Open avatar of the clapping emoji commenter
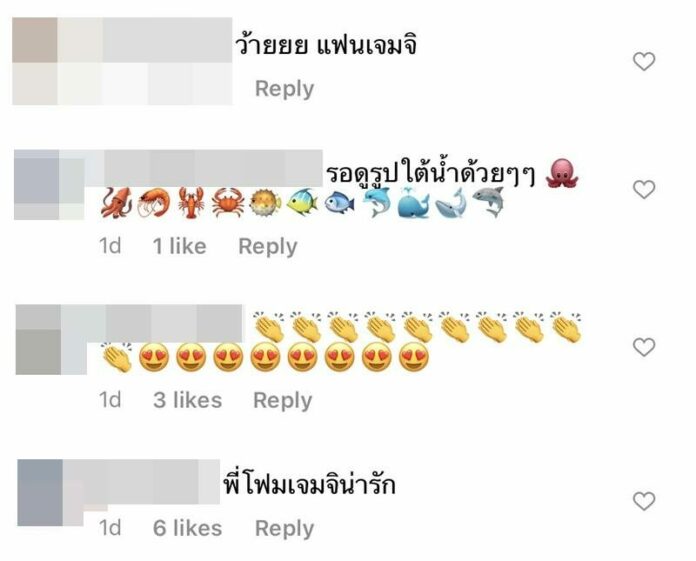Viewport: 696px width, 561px height. 38,340
